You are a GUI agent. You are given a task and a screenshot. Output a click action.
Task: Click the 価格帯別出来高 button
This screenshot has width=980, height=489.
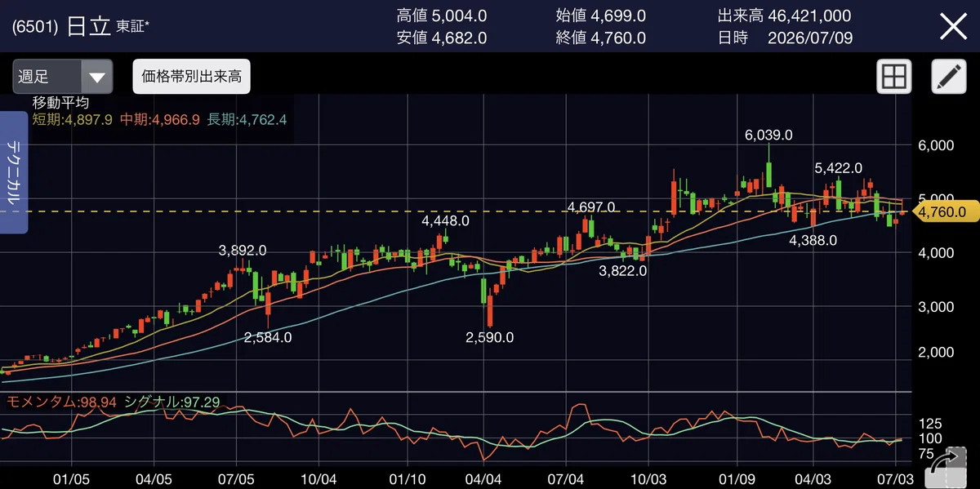tap(191, 77)
